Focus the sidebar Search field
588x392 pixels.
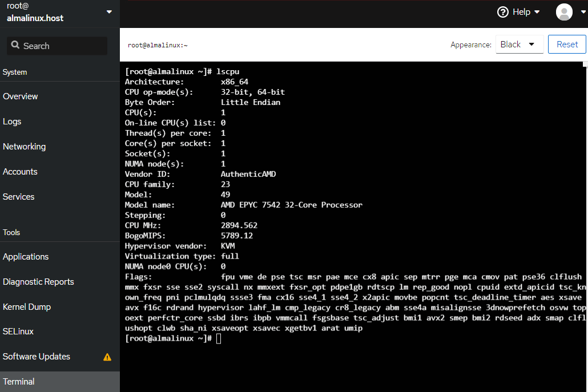coord(57,46)
